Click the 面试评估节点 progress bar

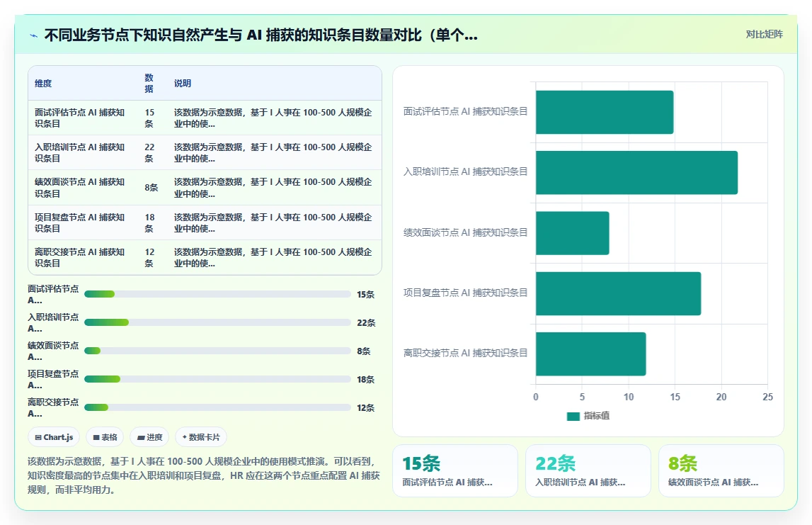217,294
